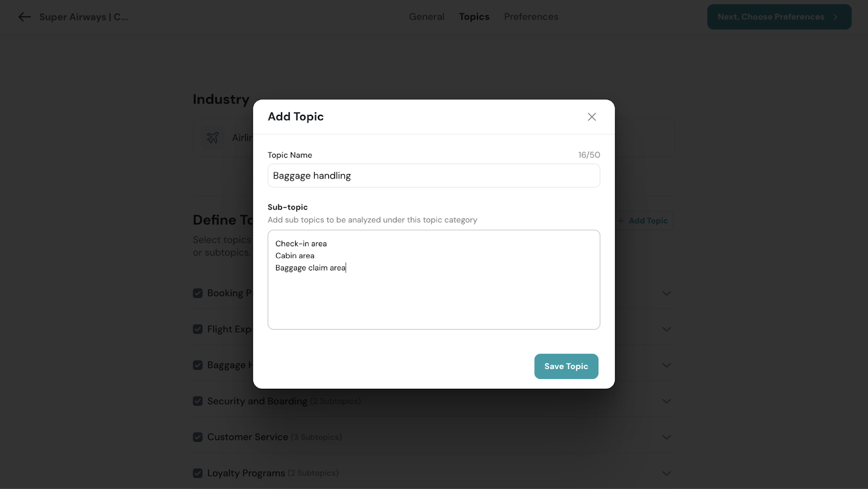Toggle the Flight Experience checkbox

coord(198,329)
